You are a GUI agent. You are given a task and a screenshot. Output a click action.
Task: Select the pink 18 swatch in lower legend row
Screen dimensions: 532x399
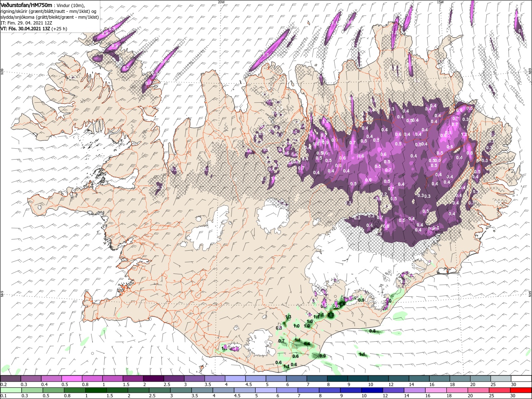457,390
